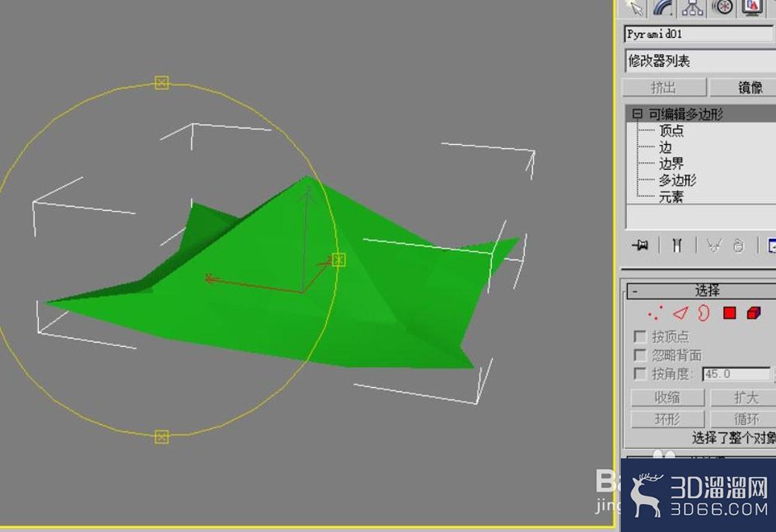Click the Pyramid01 object name field
Viewport: 776px width, 532px height.
tap(699, 34)
